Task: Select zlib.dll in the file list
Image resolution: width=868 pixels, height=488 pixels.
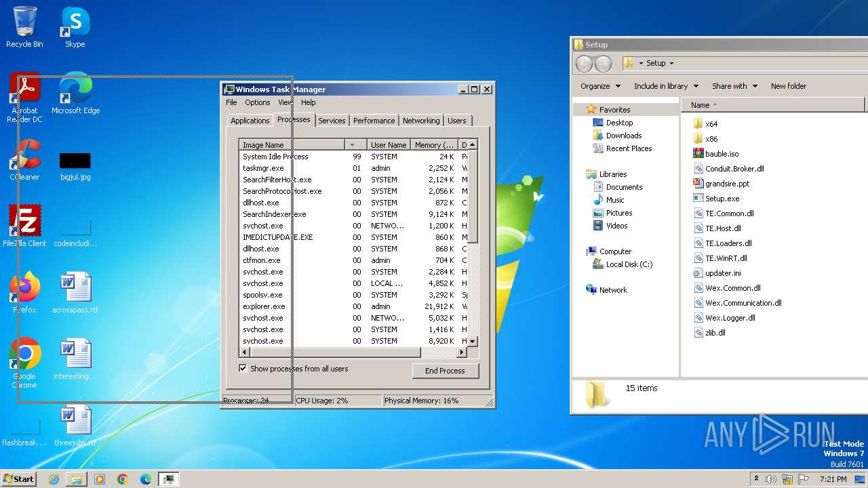Action: 709,333
